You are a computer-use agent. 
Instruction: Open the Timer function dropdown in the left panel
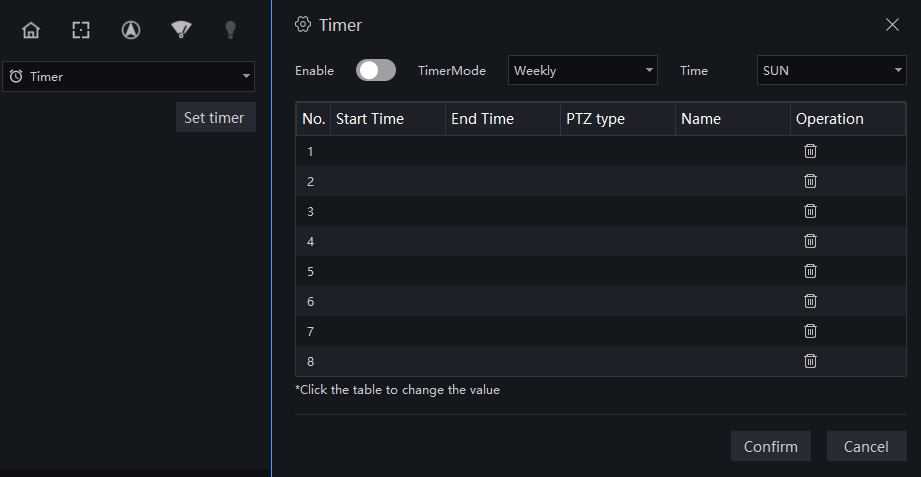pos(129,76)
